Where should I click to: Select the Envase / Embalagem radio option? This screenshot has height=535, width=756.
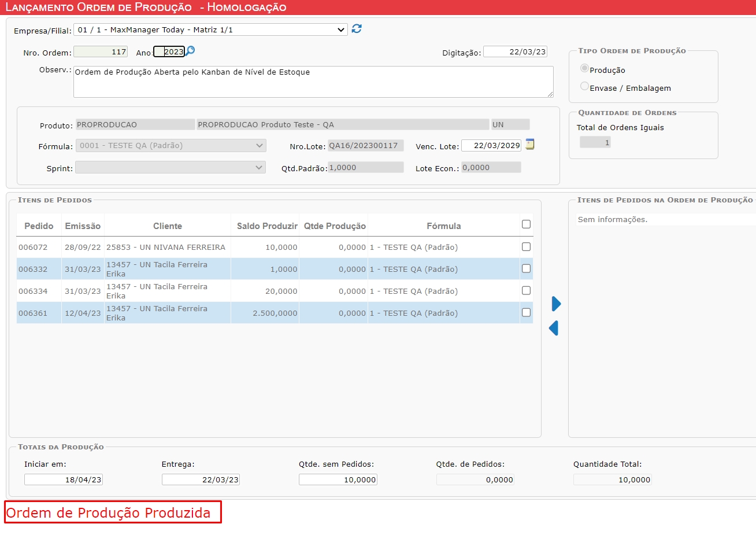point(584,86)
